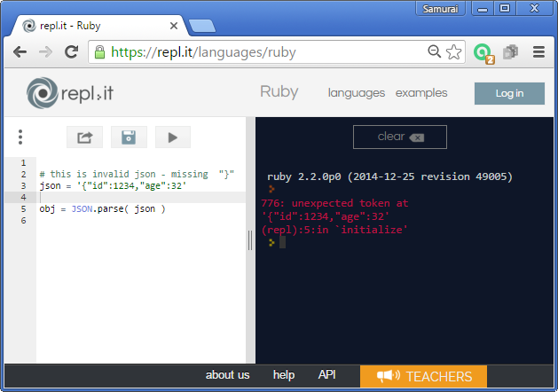The image size is (558, 392).
Task: Click the Samurai profile button
Action: (x=440, y=9)
